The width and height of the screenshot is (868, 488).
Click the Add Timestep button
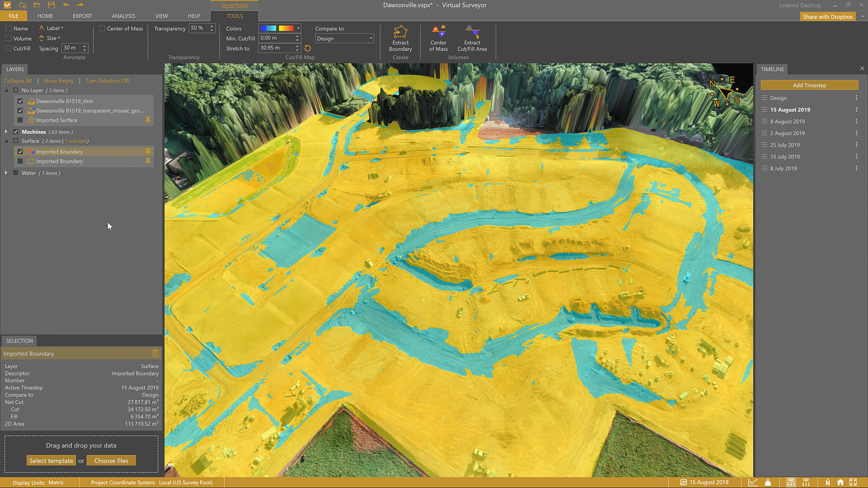pyautogui.click(x=809, y=85)
